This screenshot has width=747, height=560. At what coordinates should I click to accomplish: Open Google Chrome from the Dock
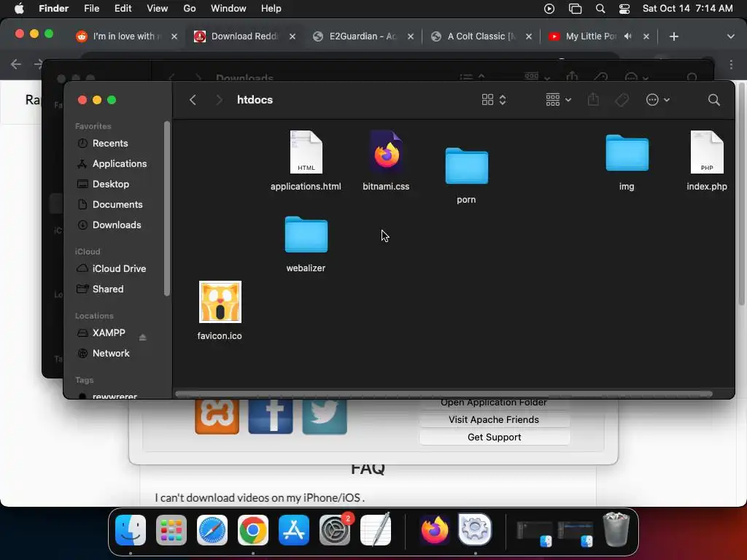coord(253,529)
